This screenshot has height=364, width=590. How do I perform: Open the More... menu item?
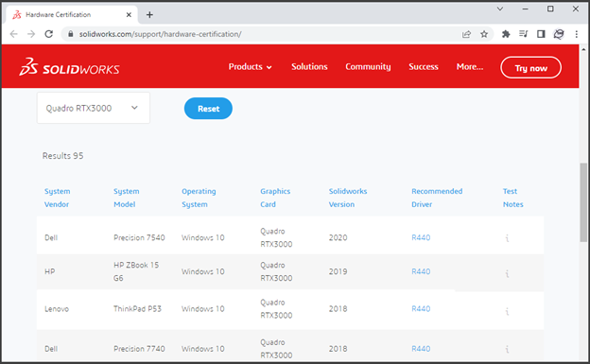[470, 66]
